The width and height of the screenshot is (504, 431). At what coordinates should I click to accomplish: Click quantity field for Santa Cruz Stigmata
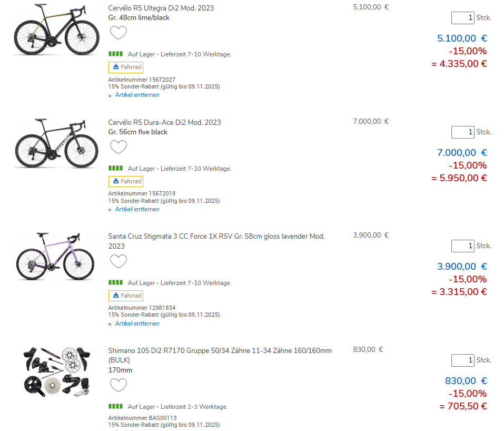click(462, 246)
